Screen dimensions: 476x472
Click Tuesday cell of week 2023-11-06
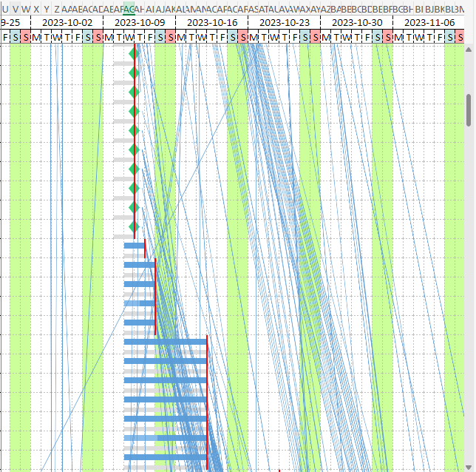[x=408, y=38]
